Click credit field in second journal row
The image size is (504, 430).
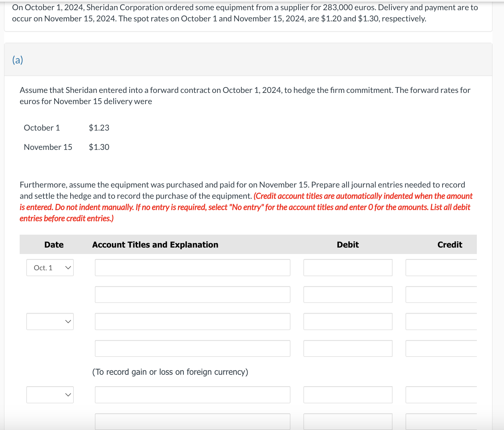pyautogui.click(x=441, y=294)
